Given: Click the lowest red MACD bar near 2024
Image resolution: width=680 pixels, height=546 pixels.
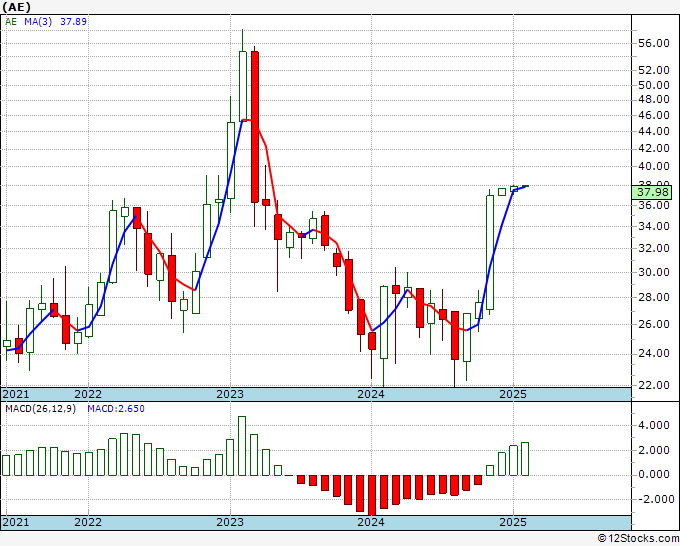Looking at the screenshot, I should coord(372,495).
